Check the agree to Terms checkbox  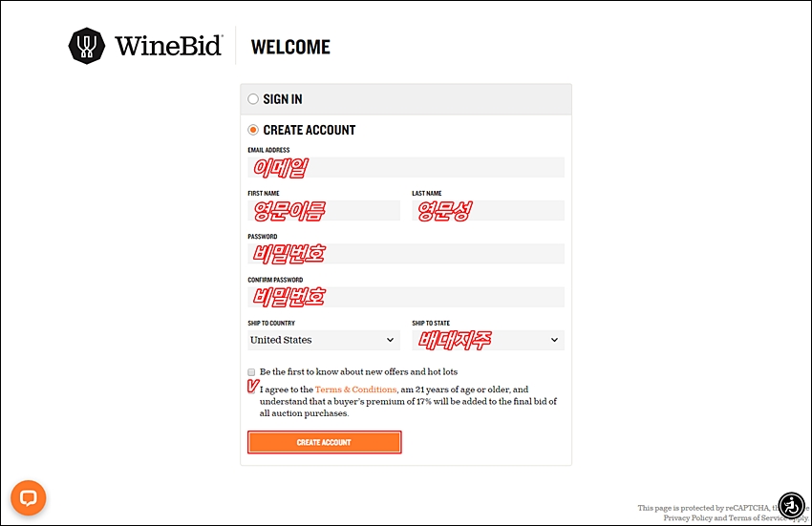252,388
